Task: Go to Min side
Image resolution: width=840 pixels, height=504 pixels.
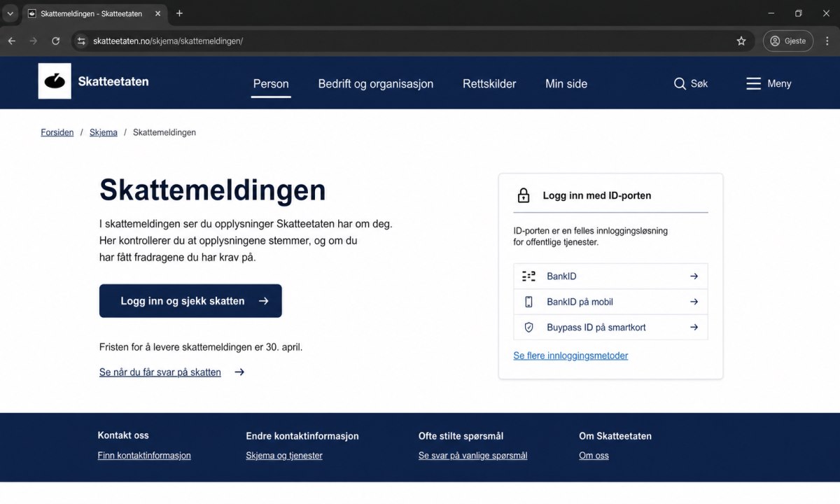Action: 566,83
